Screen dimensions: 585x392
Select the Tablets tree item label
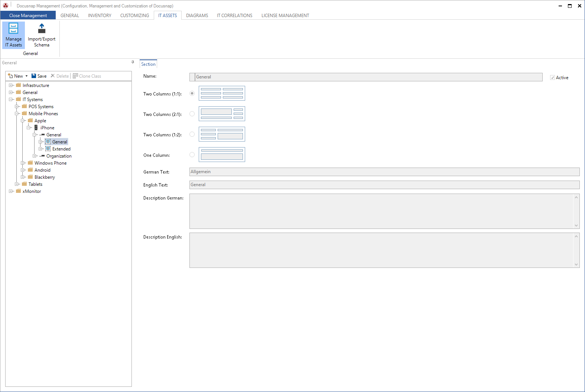pyautogui.click(x=35, y=184)
